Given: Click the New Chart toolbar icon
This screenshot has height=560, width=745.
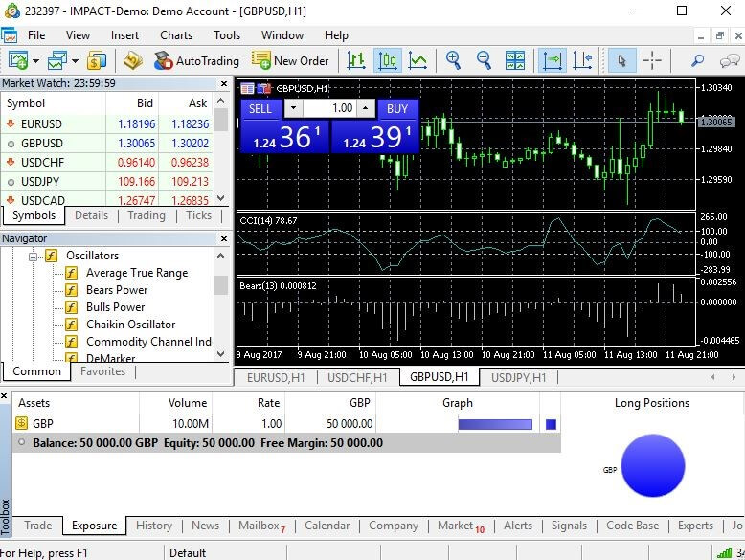Looking at the screenshot, I should (18, 60).
